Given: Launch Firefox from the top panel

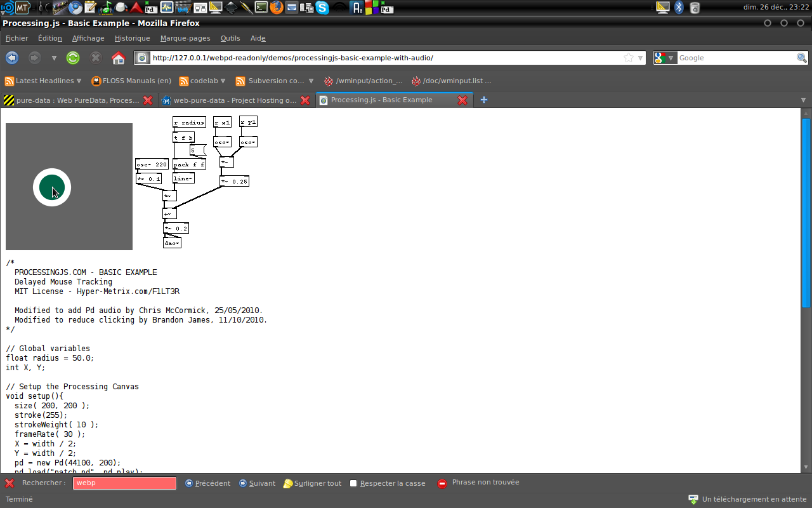Looking at the screenshot, I should [x=277, y=8].
